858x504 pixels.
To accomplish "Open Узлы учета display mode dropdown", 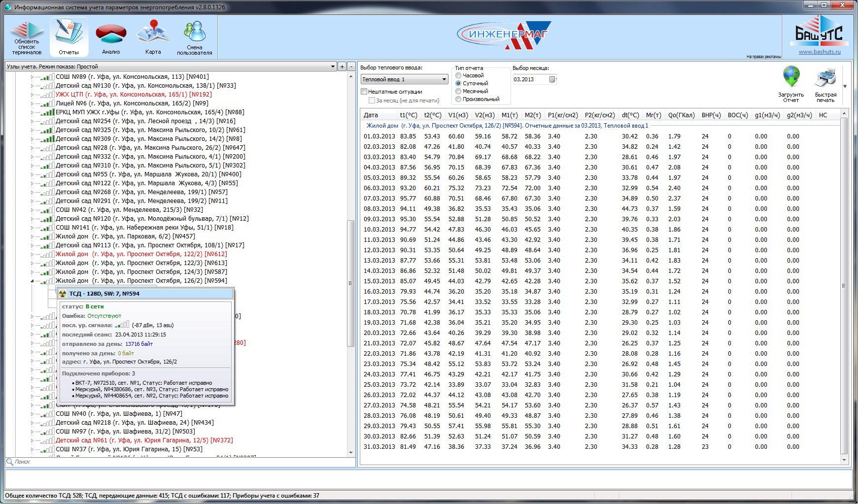I will (171, 67).
